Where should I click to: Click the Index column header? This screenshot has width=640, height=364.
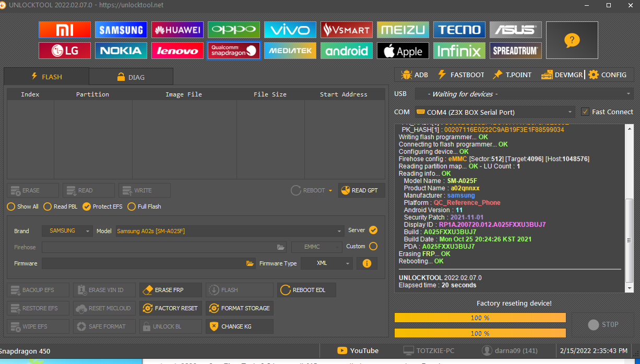coord(30,94)
